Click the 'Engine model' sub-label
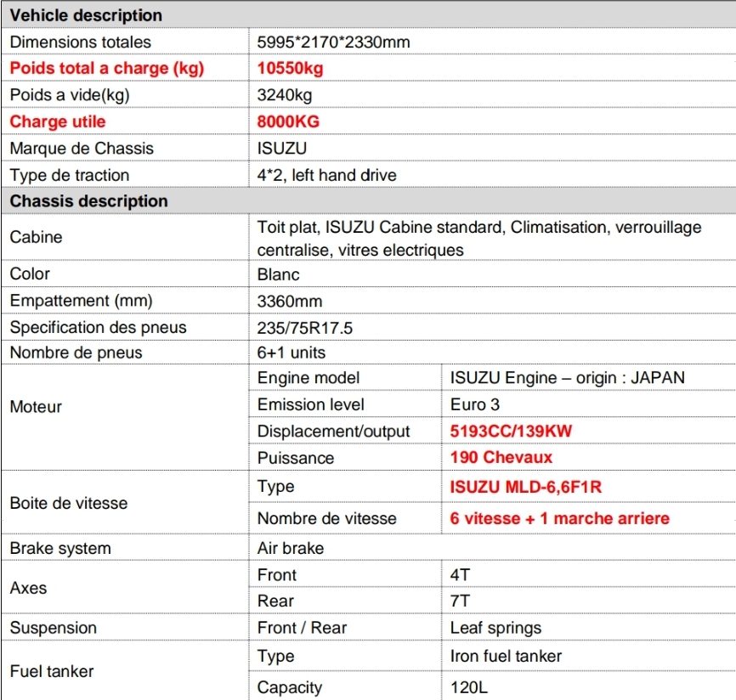 point(309,378)
